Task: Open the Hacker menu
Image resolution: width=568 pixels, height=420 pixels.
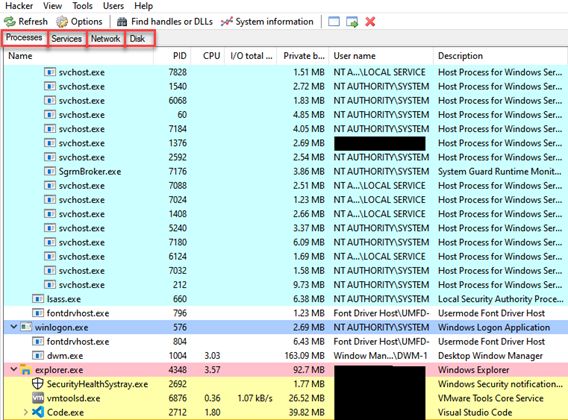Action: pos(19,6)
